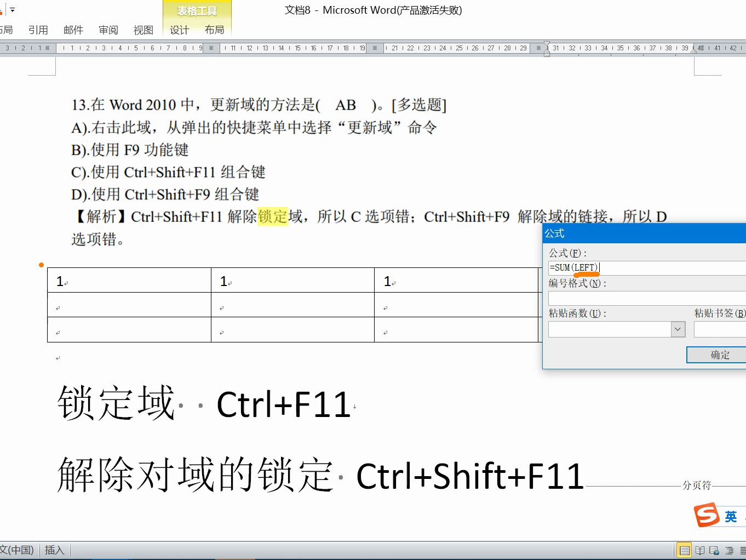
Task: Click the 公式(F) formula input field
Action: [647, 267]
